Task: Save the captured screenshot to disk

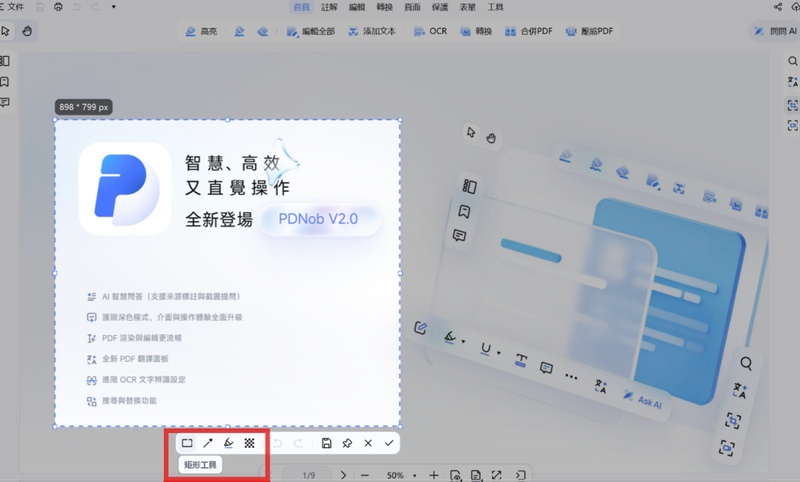Action: pyautogui.click(x=327, y=443)
